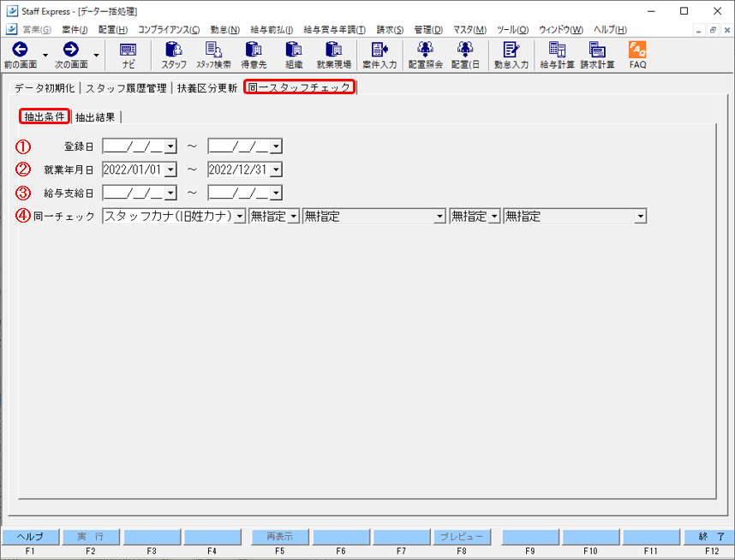Switch to the 抽出結果 sub-tab
Screen dimensions: 735x560
pyautogui.click(x=95, y=117)
